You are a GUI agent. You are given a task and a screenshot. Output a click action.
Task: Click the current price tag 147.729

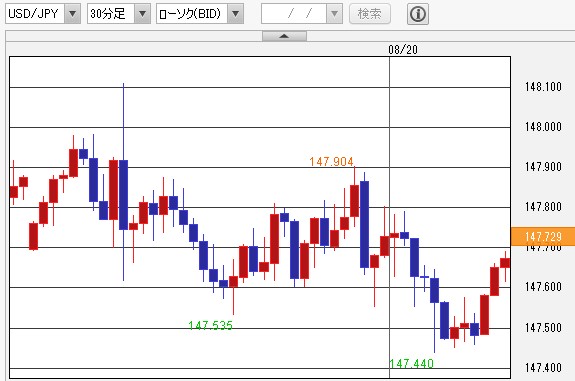pyautogui.click(x=543, y=237)
